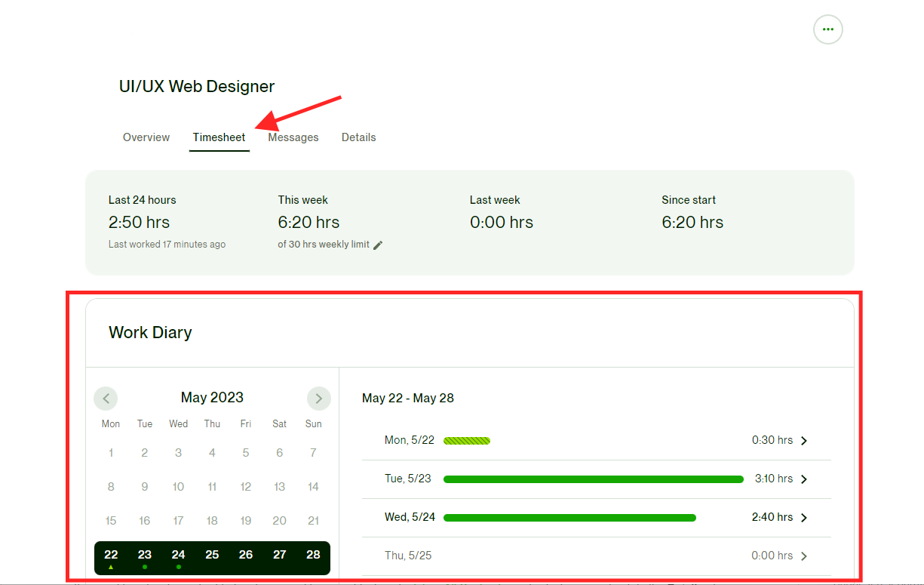The image size is (924, 585).
Task: Pick May 24 on the calendar
Action: 178,555
